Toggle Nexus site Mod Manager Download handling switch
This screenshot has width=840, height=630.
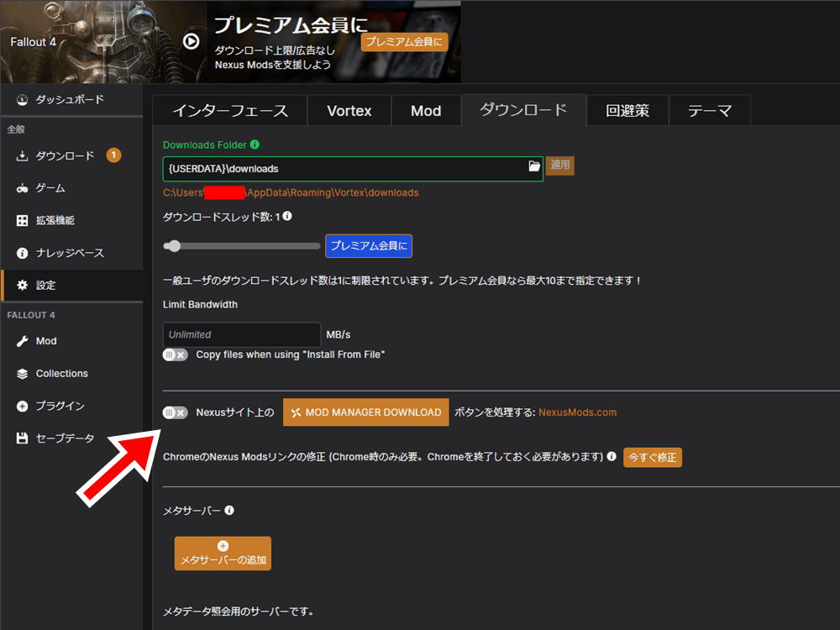(x=176, y=412)
